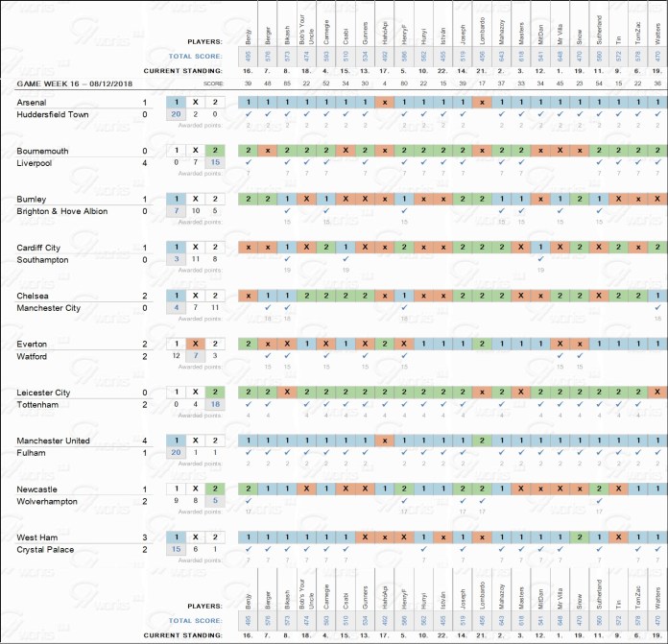
Task: Click HahdAjo's orange 'x' prediction for Arsenal
Action: coord(384,103)
